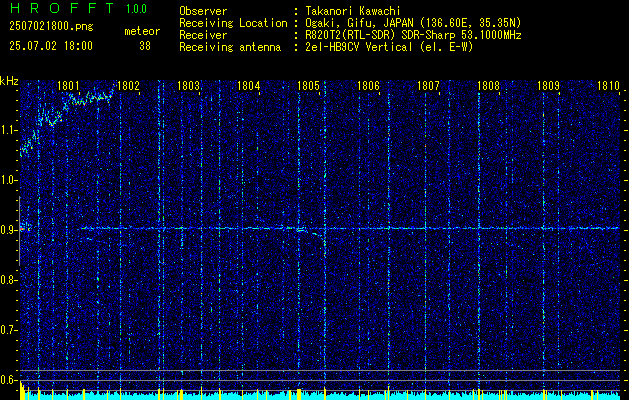Click the 1810 time marker

(608, 85)
